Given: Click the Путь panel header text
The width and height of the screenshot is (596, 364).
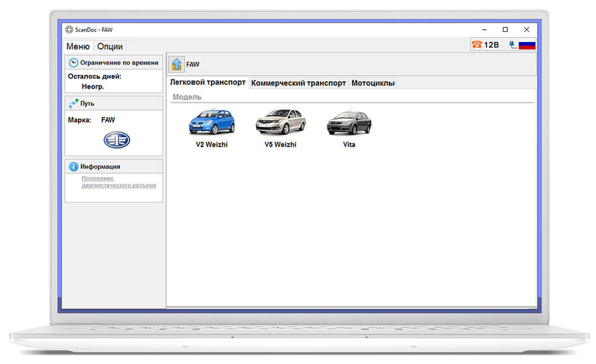Looking at the screenshot, I should coord(87,104).
